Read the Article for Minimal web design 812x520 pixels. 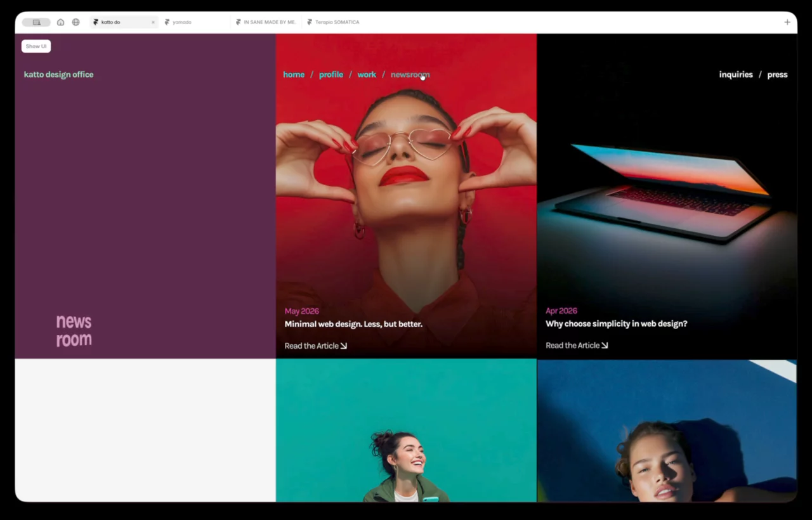click(x=315, y=346)
